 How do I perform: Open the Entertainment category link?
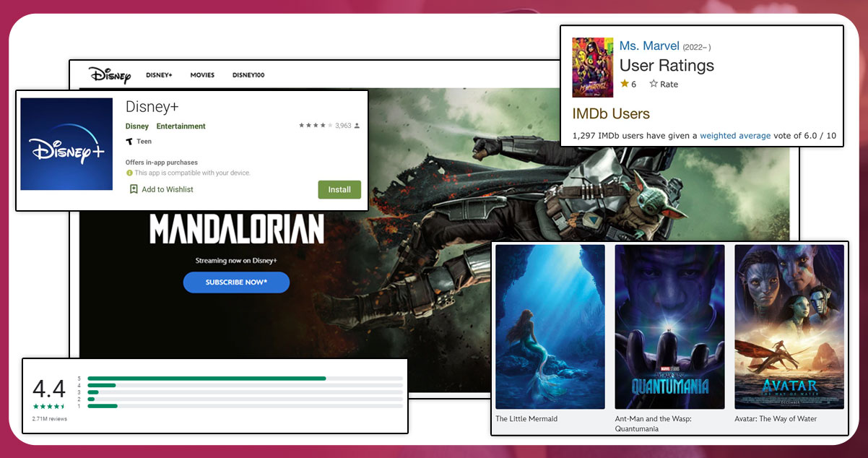pyautogui.click(x=181, y=126)
